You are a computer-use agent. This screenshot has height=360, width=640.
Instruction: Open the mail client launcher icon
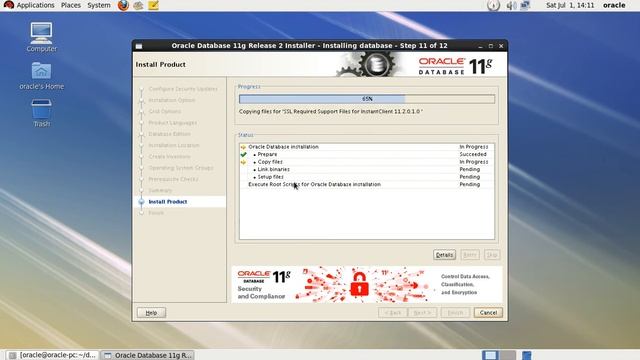pos(138,5)
